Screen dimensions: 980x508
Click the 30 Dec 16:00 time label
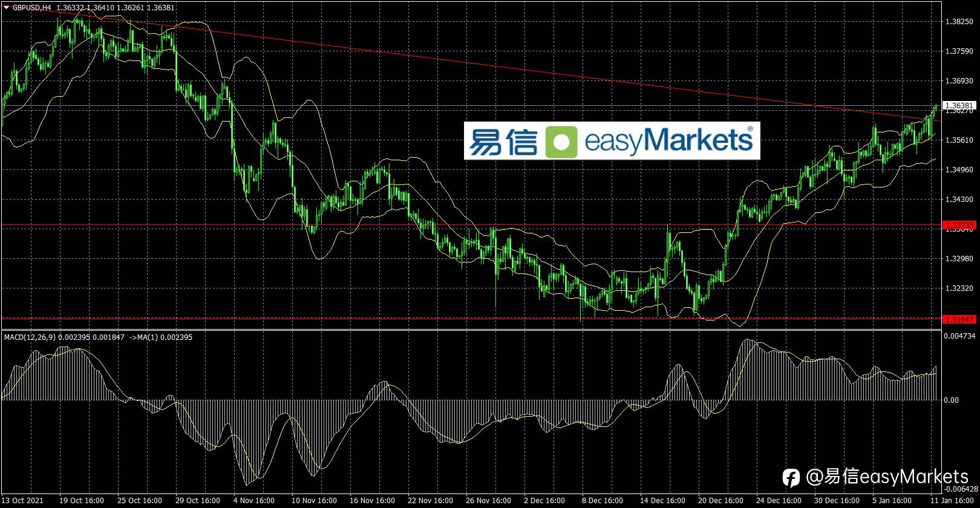pyautogui.click(x=837, y=500)
